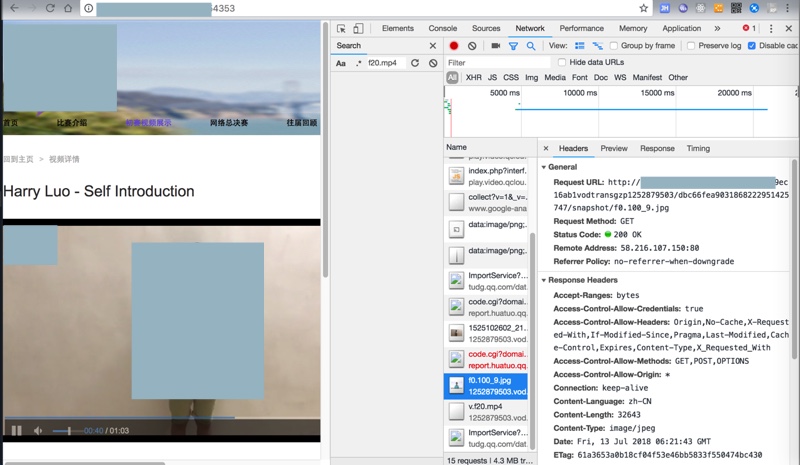
Task: Click the video progress bar
Action: 162,418
